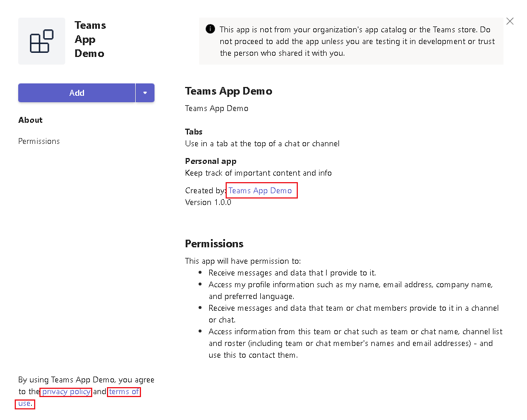The height and width of the screenshot is (420, 527).
Task: Click the profile information permission bullet
Action: pos(350,290)
